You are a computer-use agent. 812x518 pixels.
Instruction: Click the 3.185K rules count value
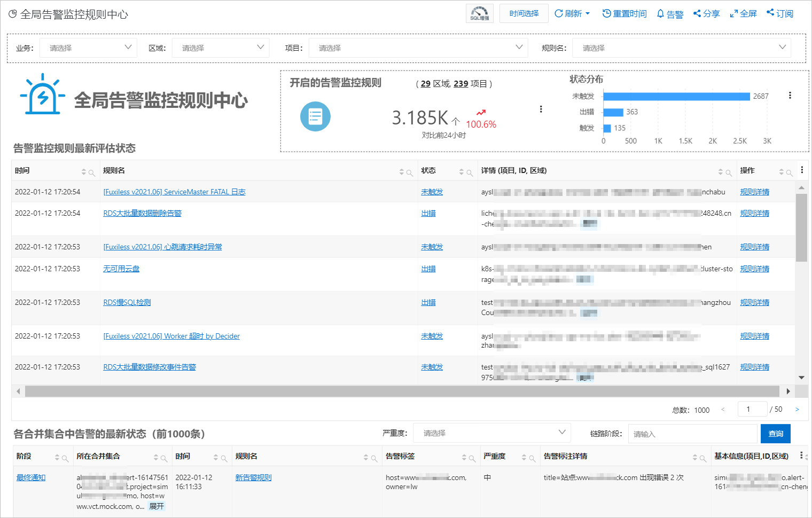tap(420, 117)
